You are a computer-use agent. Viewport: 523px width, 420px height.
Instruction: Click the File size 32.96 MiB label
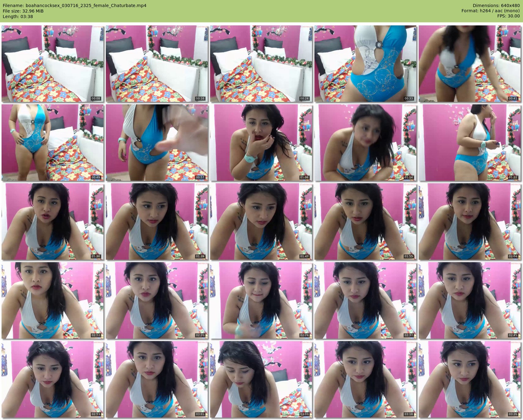(23, 11)
